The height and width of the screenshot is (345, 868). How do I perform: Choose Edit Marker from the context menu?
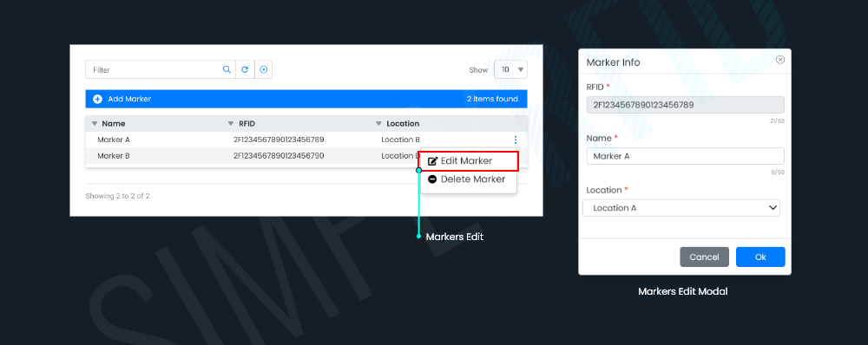click(469, 161)
